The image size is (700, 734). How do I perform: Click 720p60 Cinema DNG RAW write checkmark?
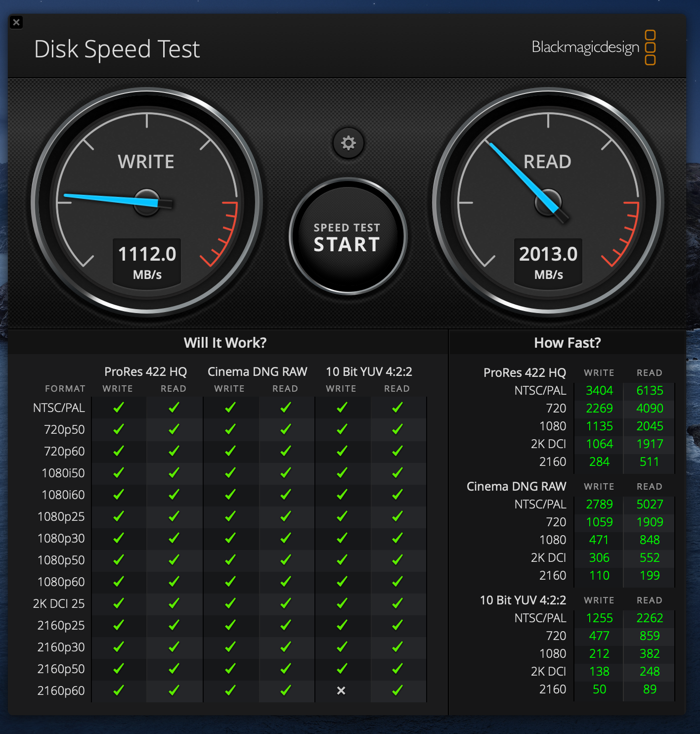230,451
